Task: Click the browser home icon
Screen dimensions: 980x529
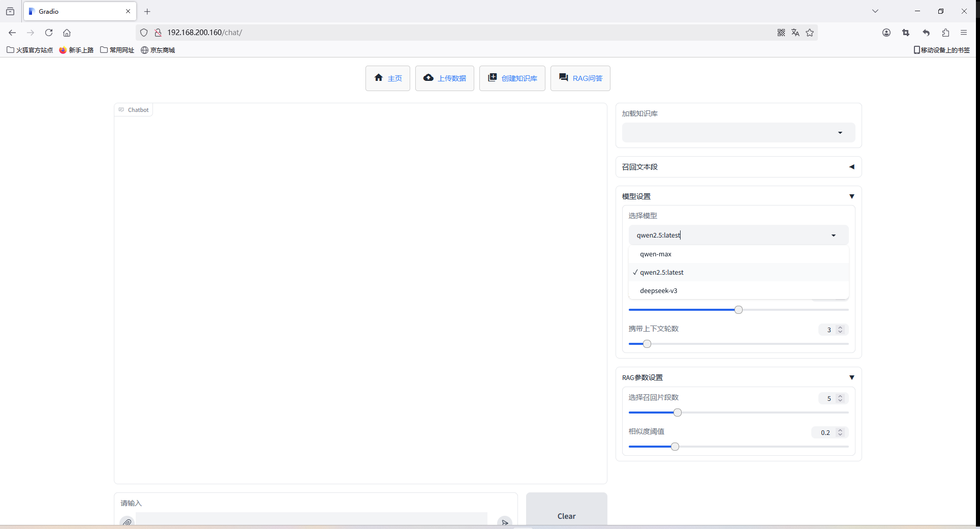Action: [67, 33]
